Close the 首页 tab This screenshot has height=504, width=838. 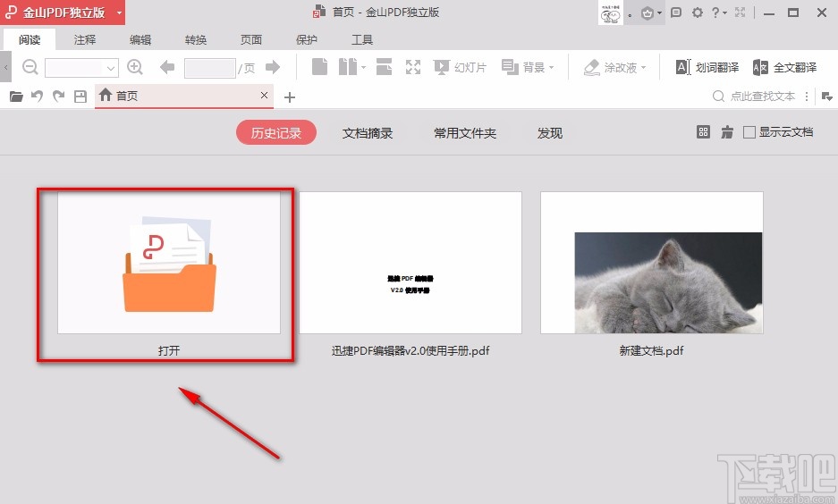pos(264,95)
